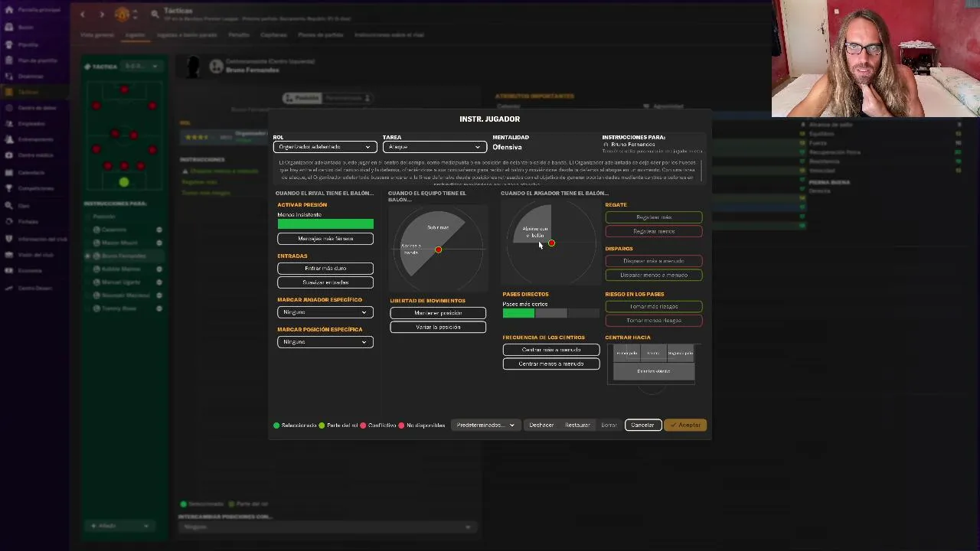Toggle Regatear menos instruction
This screenshot has height=551, width=980.
654,231
